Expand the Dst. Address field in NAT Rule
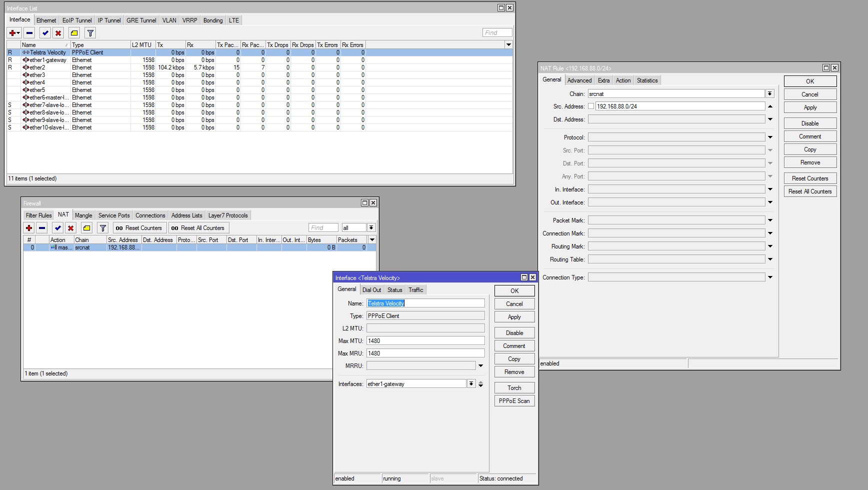This screenshot has height=490, width=868. 770,119
